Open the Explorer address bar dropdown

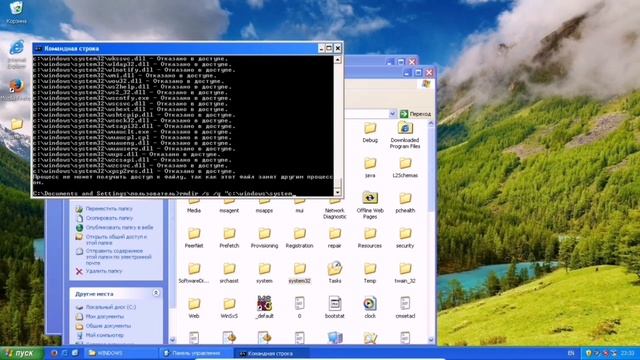[x=392, y=114]
